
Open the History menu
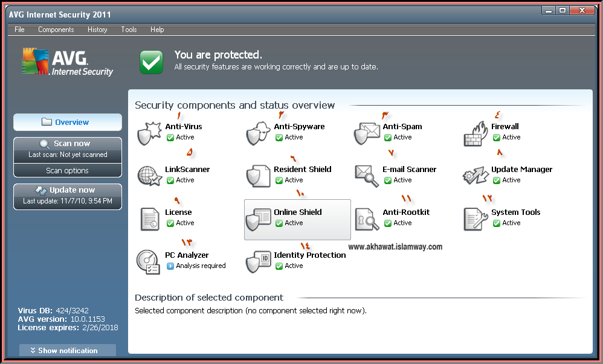pos(97,30)
